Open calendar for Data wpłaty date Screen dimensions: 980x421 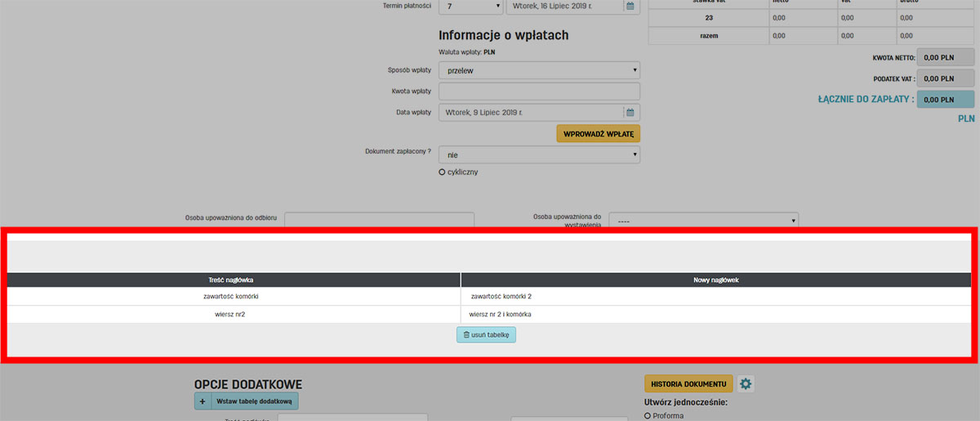pyautogui.click(x=630, y=112)
